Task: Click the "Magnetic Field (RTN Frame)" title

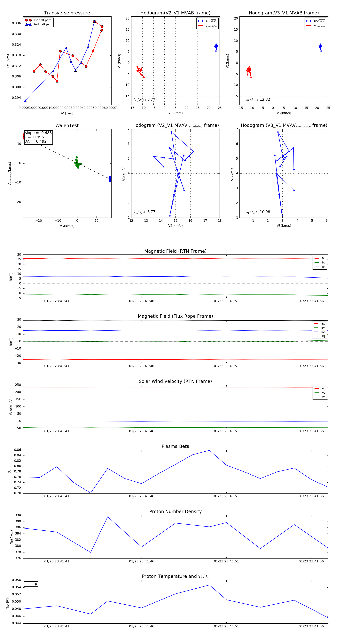Action: coord(175,251)
